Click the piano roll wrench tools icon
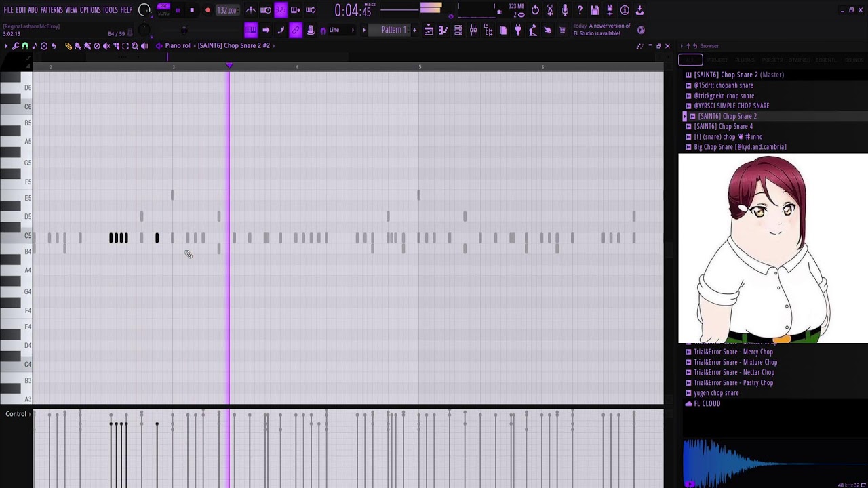 [16, 46]
